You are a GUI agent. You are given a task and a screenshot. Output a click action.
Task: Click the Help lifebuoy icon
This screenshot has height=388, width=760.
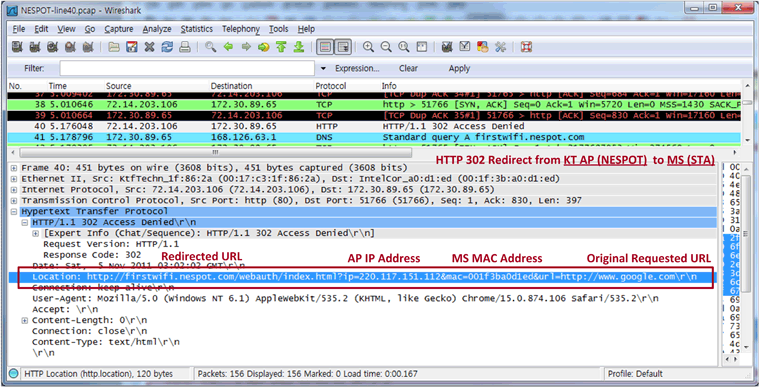(x=526, y=47)
